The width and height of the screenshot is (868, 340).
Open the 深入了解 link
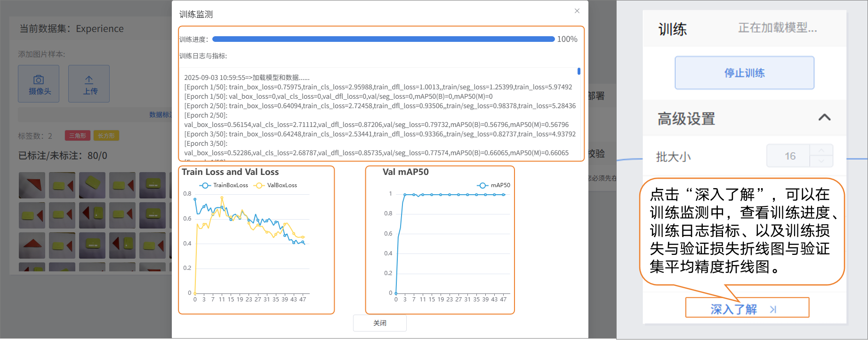[733, 309]
